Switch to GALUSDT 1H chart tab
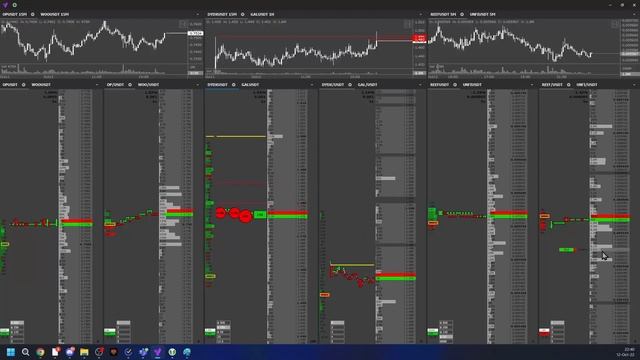640x360 pixels. point(262,14)
